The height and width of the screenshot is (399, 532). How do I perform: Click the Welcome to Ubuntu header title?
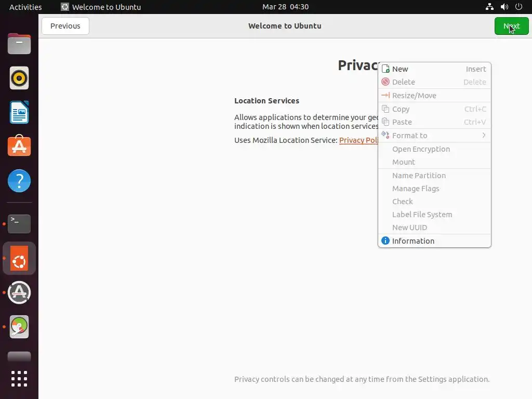point(285,26)
